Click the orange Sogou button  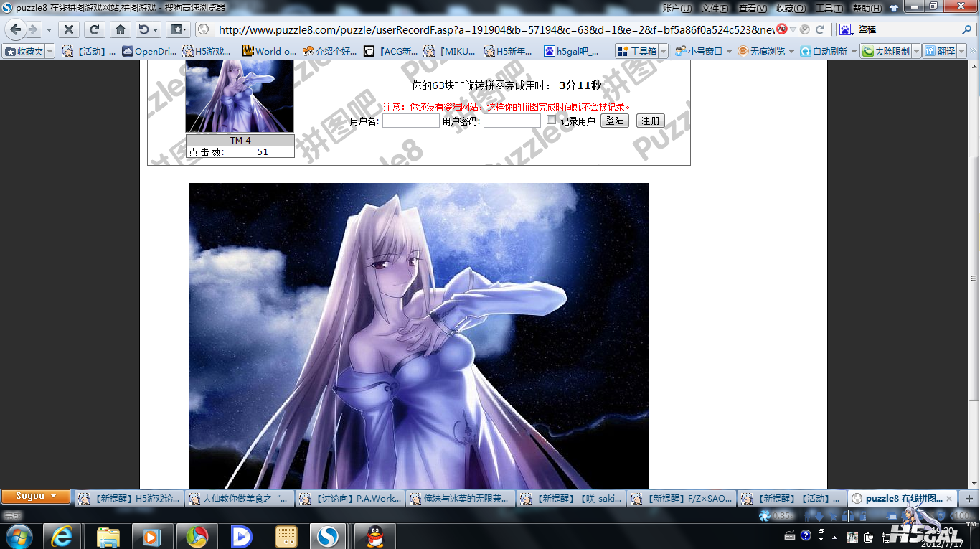[x=36, y=497]
